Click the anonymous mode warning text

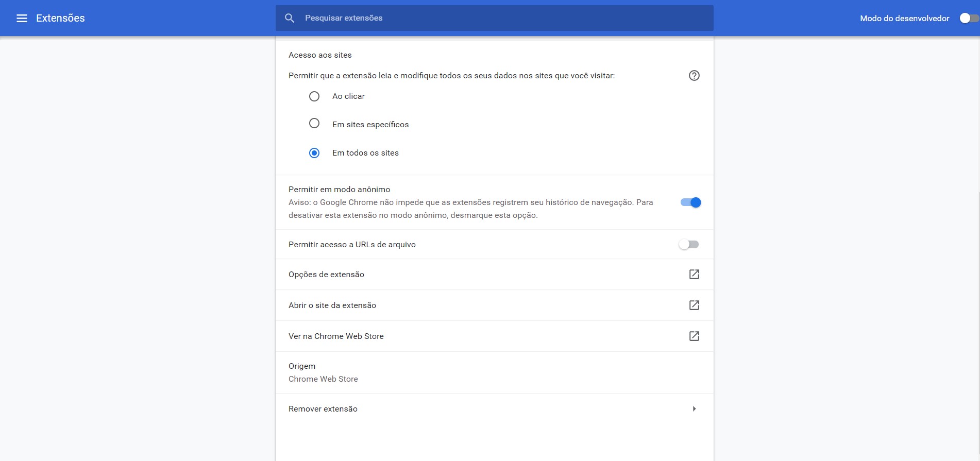[471, 209]
